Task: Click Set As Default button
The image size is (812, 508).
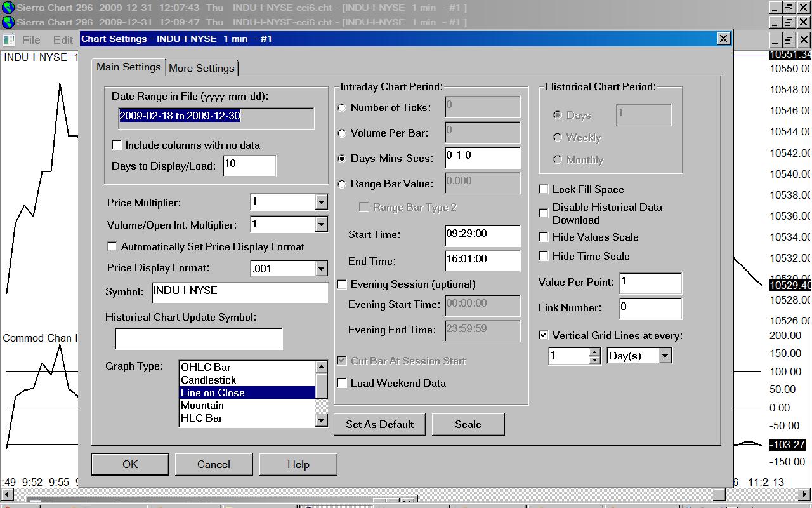Action: click(x=379, y=424)
